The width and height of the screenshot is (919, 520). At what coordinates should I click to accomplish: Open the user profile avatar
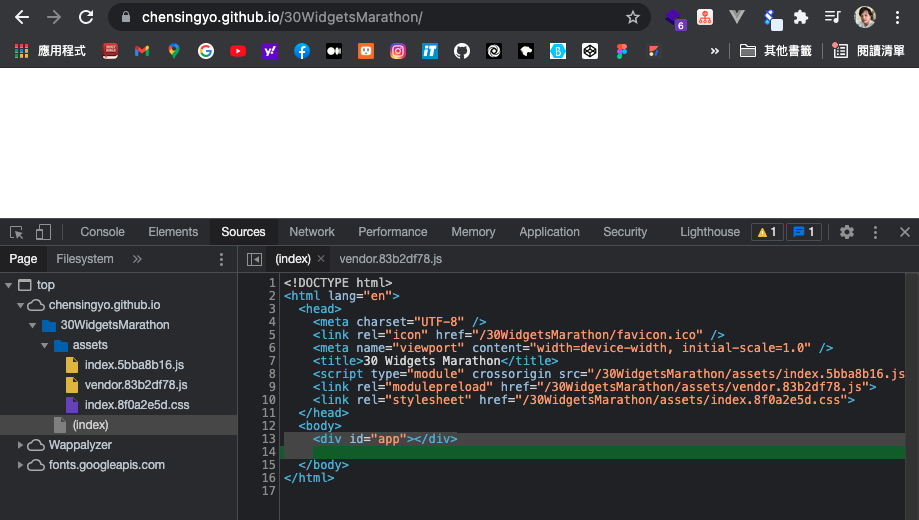[864, 17]
